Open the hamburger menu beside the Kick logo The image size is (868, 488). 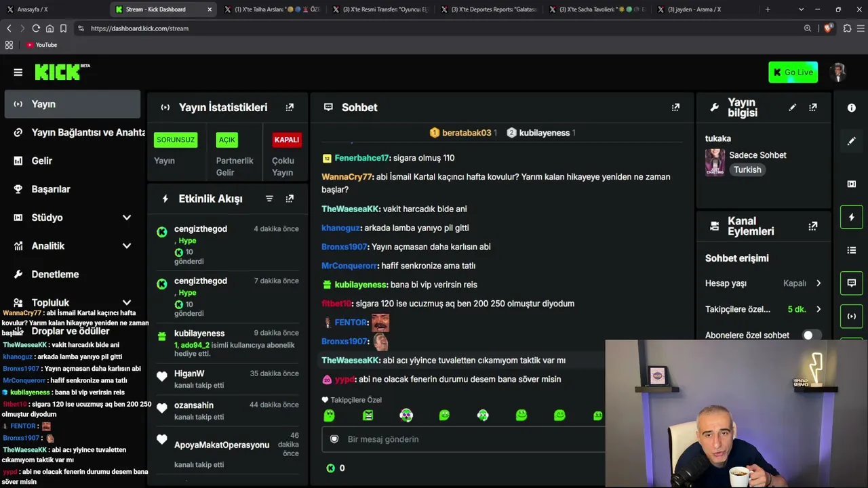[18, 73]
